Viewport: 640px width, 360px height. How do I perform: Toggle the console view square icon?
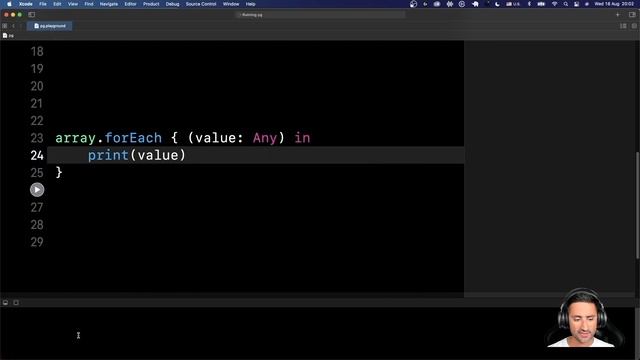16,302
